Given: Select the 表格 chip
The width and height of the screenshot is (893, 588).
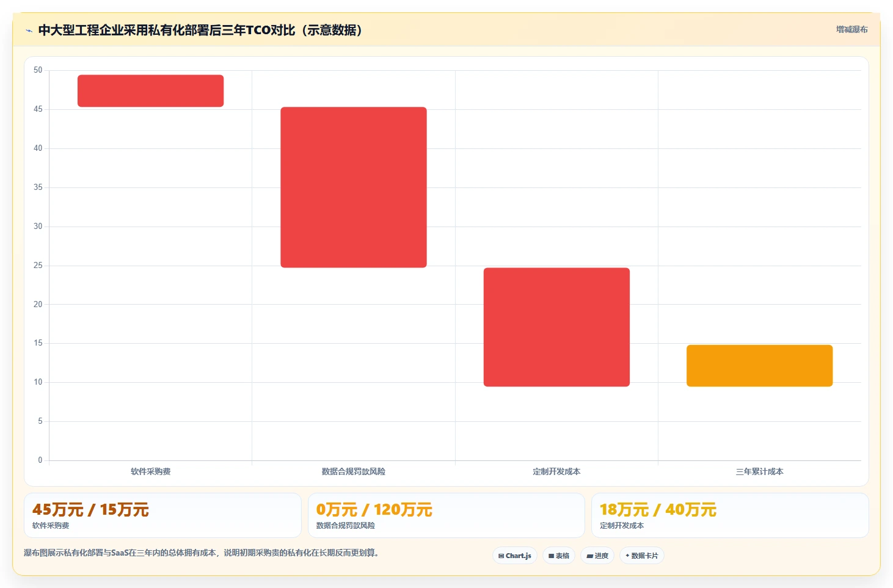Looking at the screenshot, I should coord(559,556).
